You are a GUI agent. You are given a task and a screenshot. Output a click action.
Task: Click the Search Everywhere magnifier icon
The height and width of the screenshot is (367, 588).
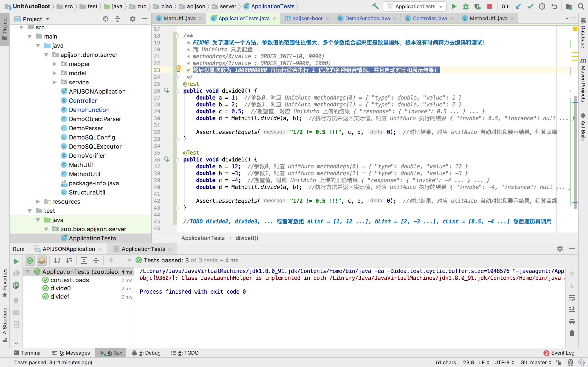point(581,6)
